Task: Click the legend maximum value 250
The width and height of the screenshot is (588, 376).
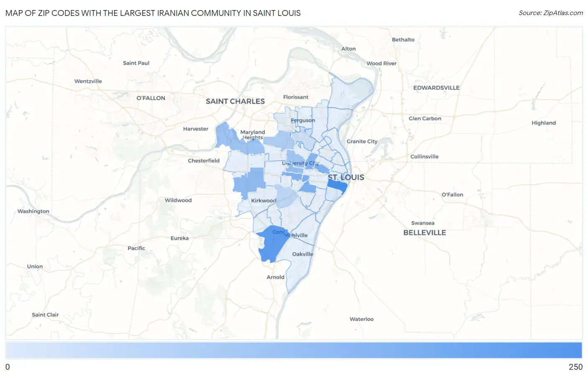Action: [575, 367]
